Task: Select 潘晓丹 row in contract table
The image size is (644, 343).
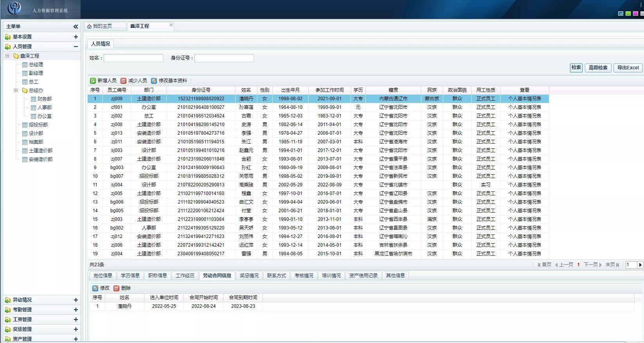Action: (361, 306)
